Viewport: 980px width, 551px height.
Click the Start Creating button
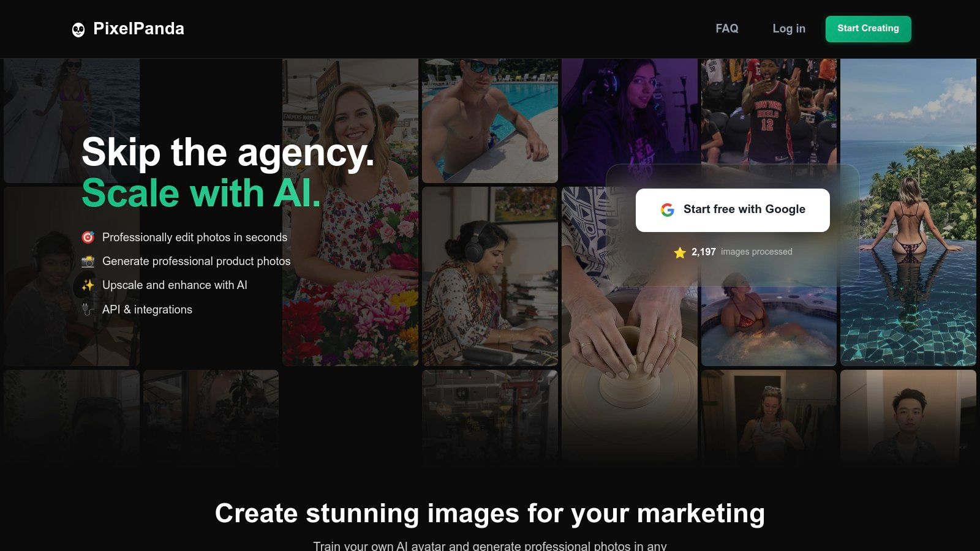[x=868, y=29]
